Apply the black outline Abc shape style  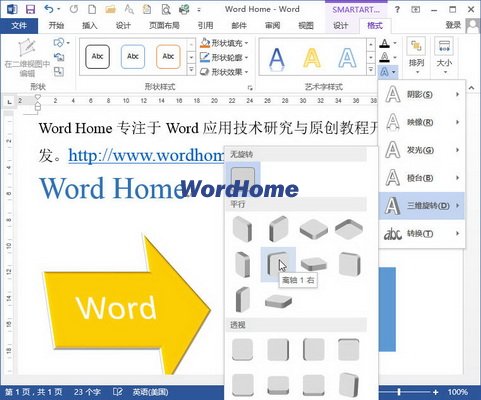[97, 57]
